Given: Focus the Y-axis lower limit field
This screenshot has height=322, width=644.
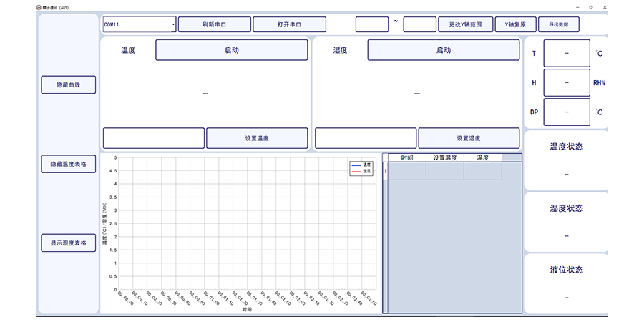Looking at the screenshot, I should coord(372,24).
